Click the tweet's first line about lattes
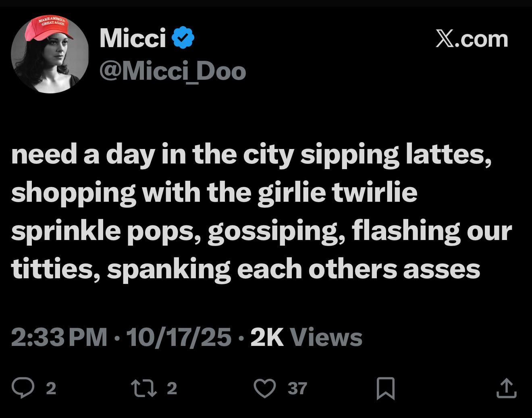 (x=251, y=155)
